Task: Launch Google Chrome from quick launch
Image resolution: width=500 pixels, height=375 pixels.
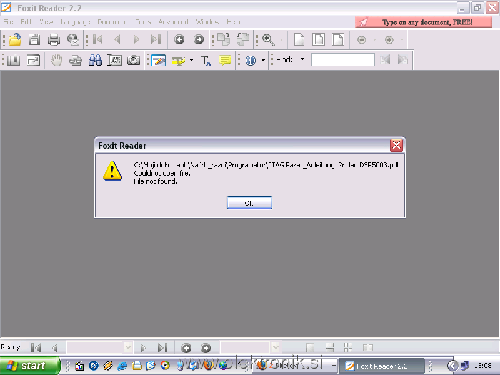Action: tap(165, 366)
